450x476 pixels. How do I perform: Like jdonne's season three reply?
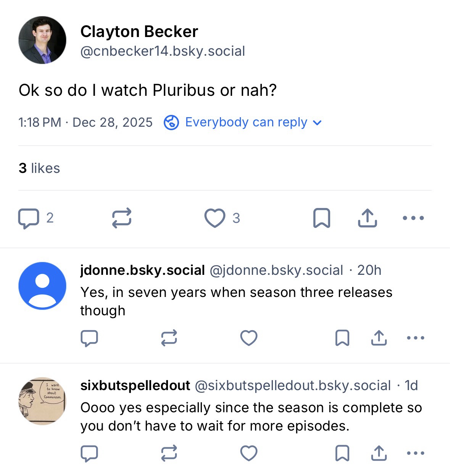pos(249,338)
